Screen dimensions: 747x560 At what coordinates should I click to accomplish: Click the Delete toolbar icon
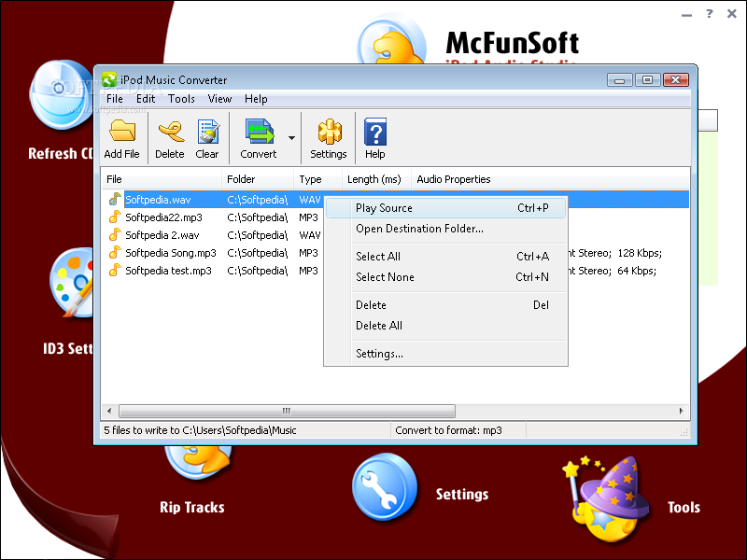pos(171,131)
